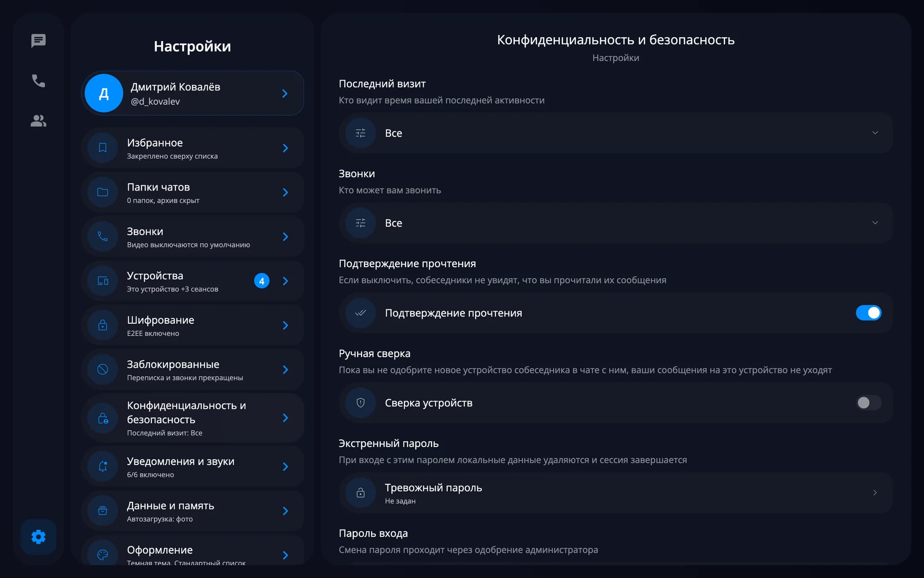924x578 pixels.
Task: Click the bell icon for Уведомления и звуки
Action: coord(103,466)
